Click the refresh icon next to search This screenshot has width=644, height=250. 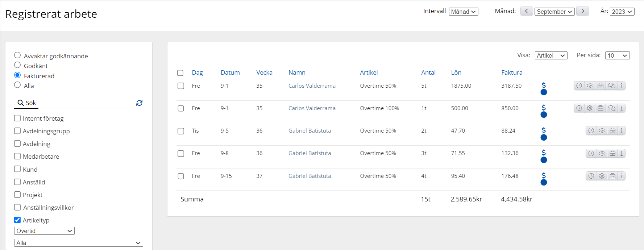coord(139,103)
